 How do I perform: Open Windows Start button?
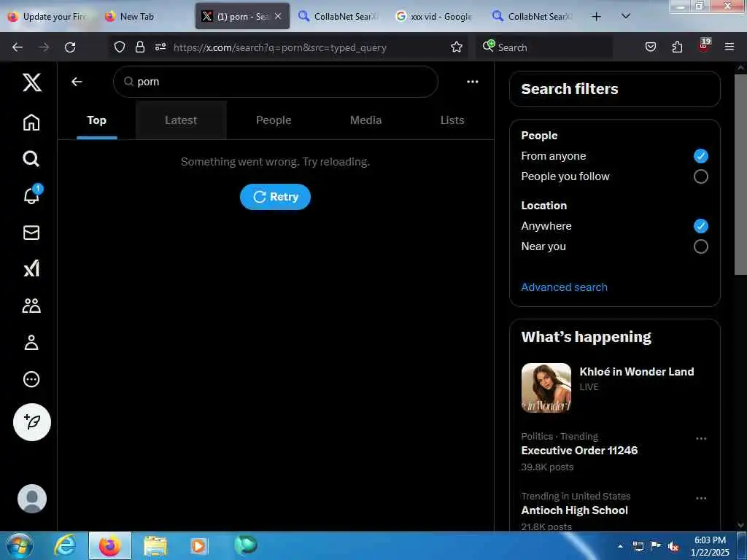click(x=20, y=546)
